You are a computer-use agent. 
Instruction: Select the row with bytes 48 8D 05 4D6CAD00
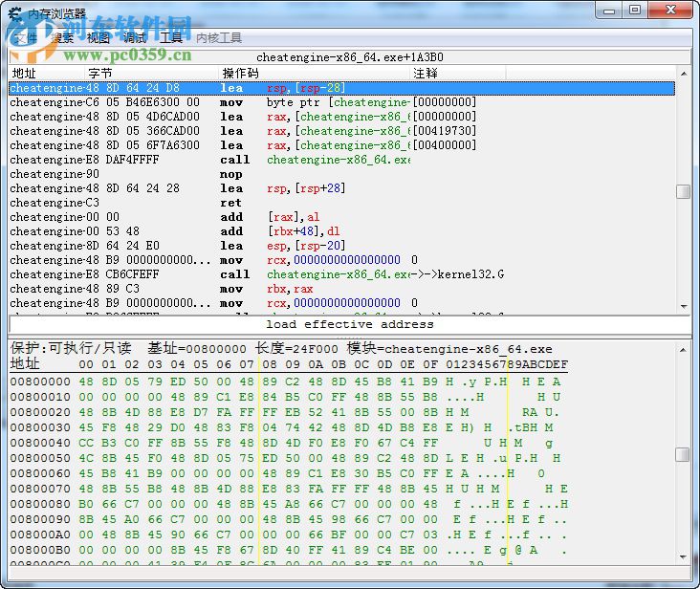(341, 117)
